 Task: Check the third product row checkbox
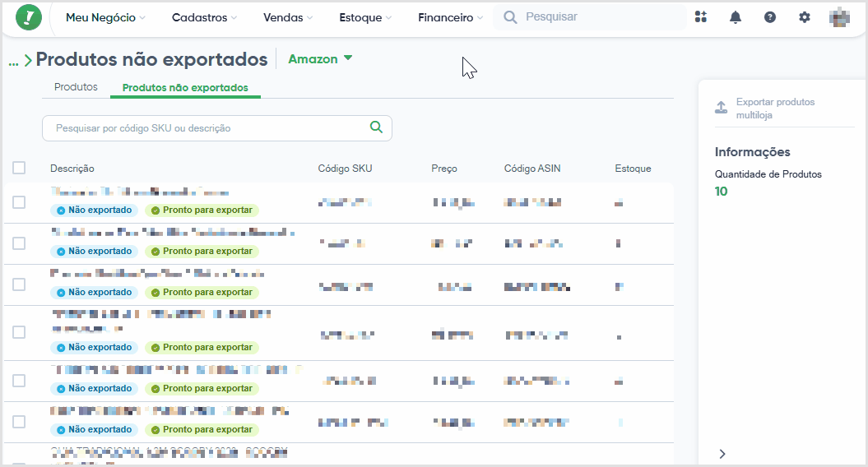click(19, 284)
